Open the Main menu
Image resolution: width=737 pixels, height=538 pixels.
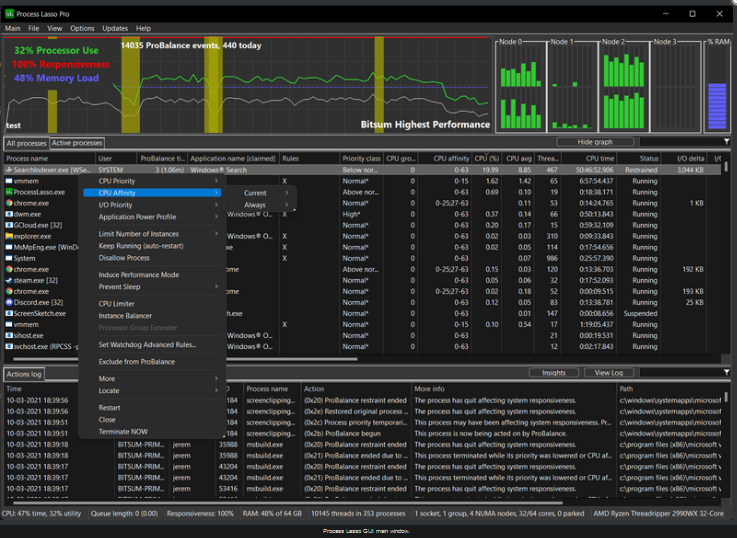click(13, 28)
